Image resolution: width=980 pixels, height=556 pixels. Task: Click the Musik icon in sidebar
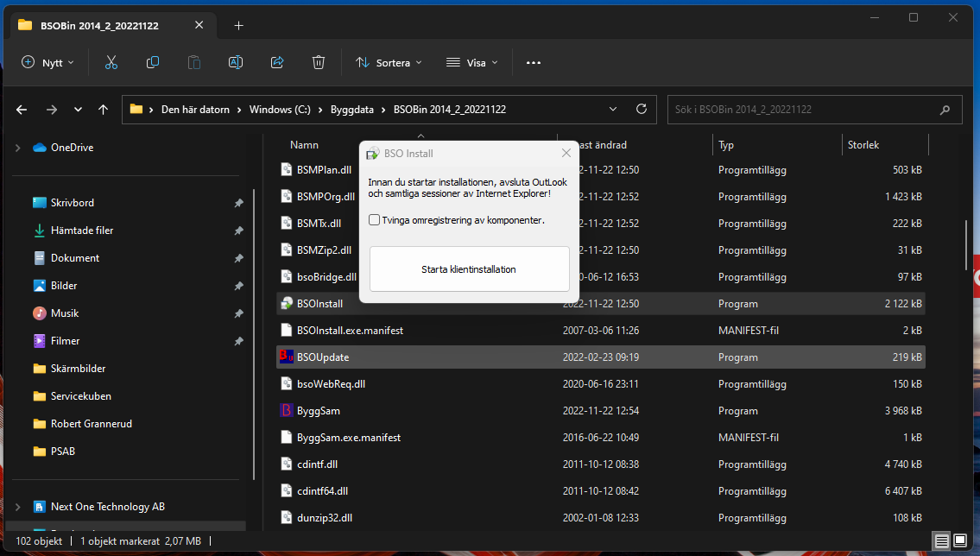pyautogui.click(x=40, y=313)
